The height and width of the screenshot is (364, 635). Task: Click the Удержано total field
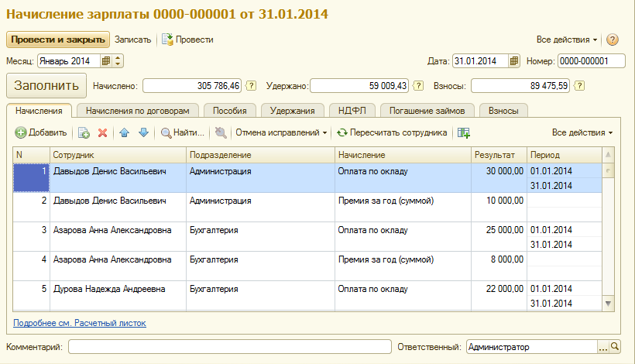click(359, 86)
